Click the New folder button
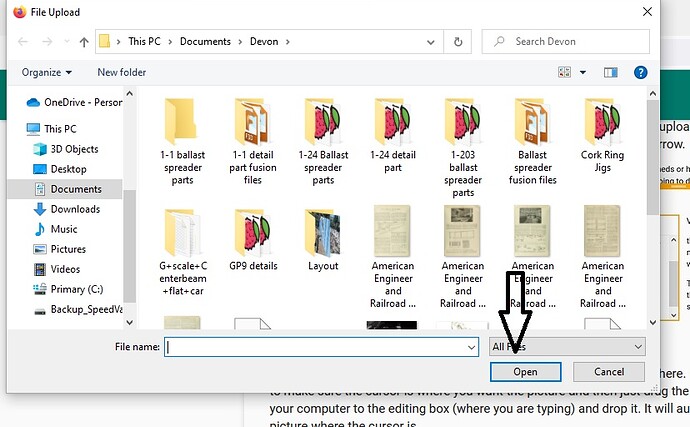Screen dimensions: 690x427 (x=121, y=72)
